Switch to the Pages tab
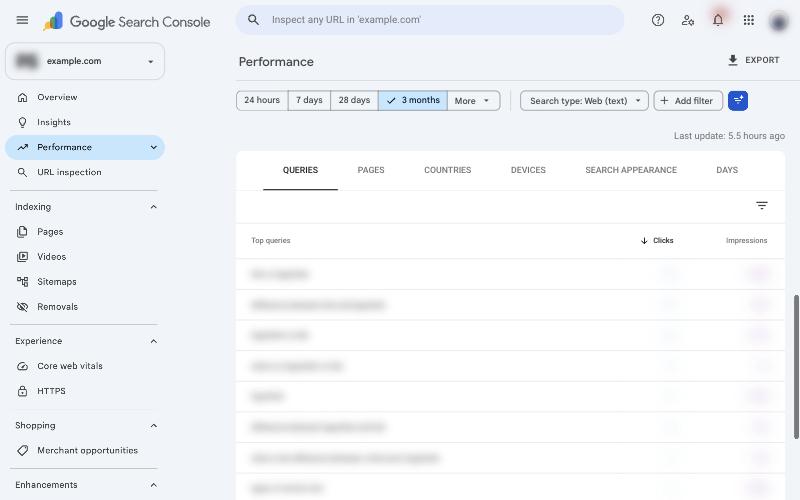The width and height of the screenshot is (800, 500). click(x=371, y=170)
